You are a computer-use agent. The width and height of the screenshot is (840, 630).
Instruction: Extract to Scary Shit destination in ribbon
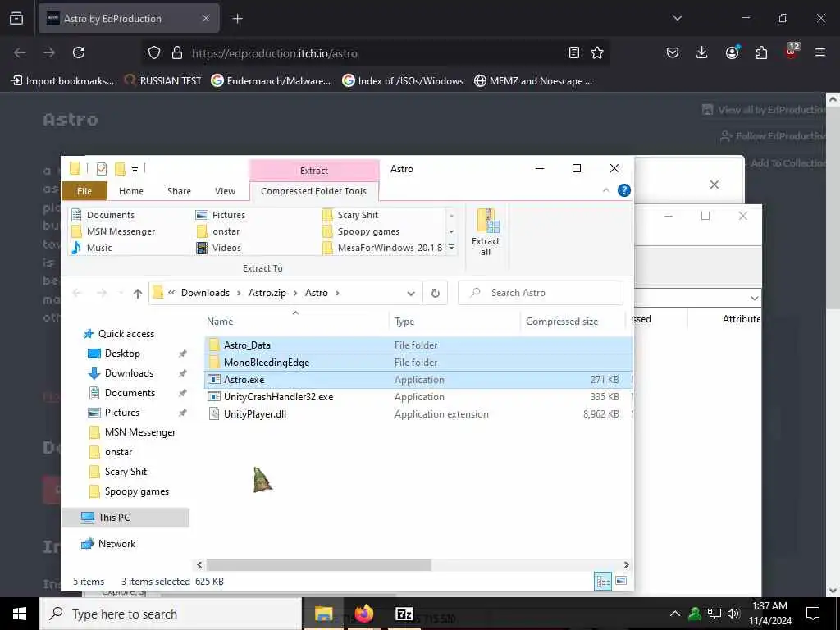(350, 215)
